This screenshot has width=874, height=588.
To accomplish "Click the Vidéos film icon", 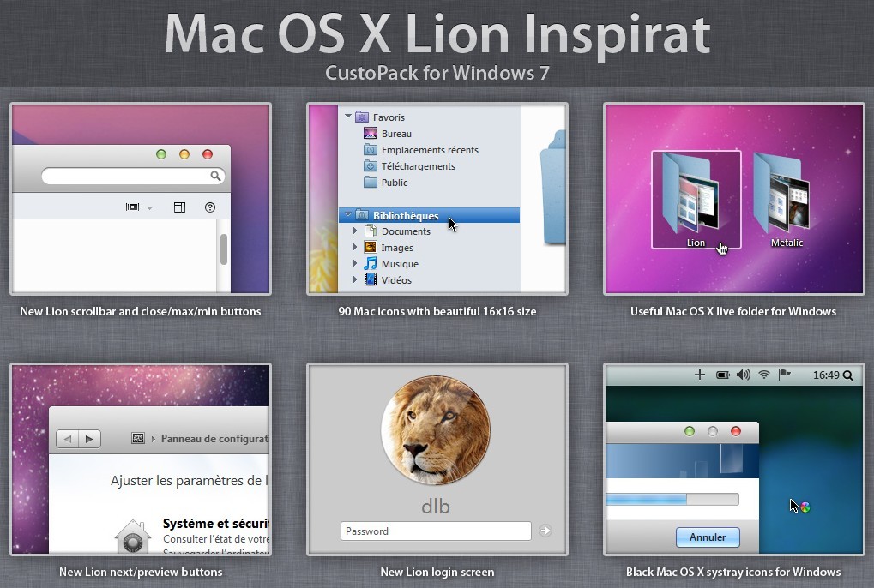I will coord(371,279).
